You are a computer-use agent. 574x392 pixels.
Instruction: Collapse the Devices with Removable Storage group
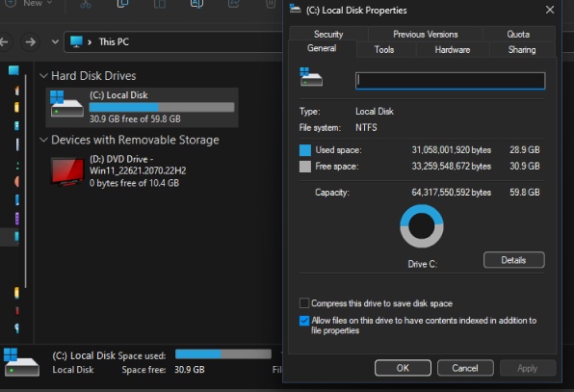tap(43, 140)
